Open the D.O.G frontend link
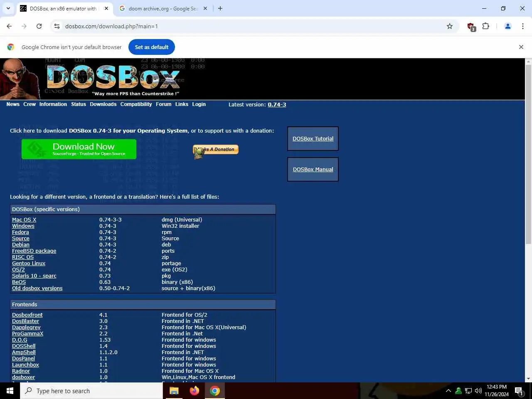The height and width of the screenshot is (399, 532). point(20,340)
